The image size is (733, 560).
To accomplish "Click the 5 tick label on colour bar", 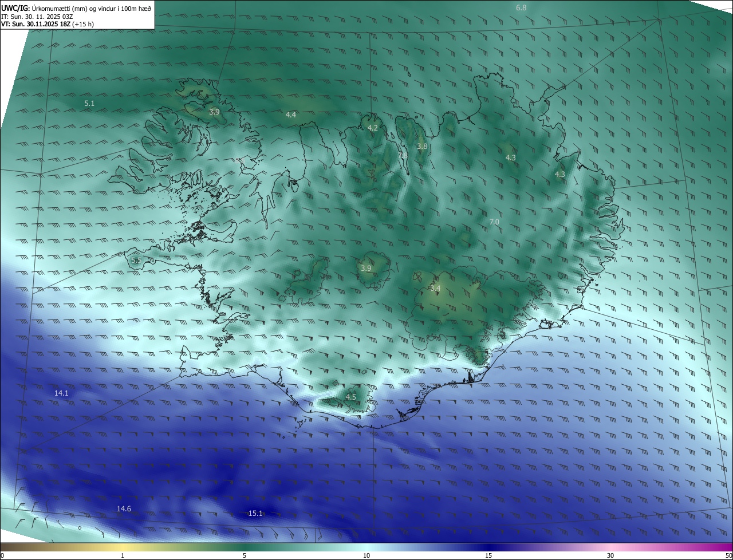I will (x=245, y=555).
